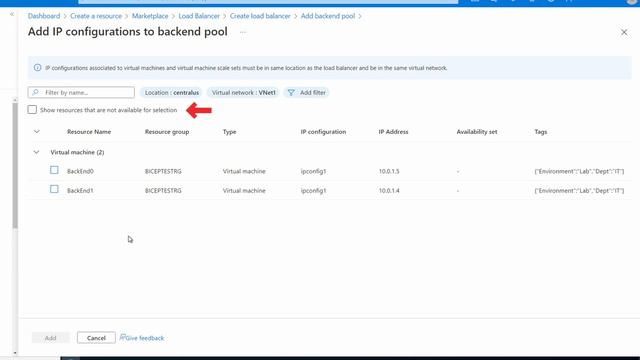The width and height of the screenshot is (640, 360).
Task: Click IP address 10.0.1.5
Action: [x=389, y=171]
